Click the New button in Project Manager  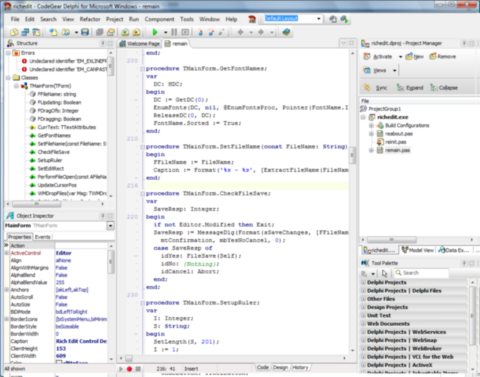(x=415, y=57)
